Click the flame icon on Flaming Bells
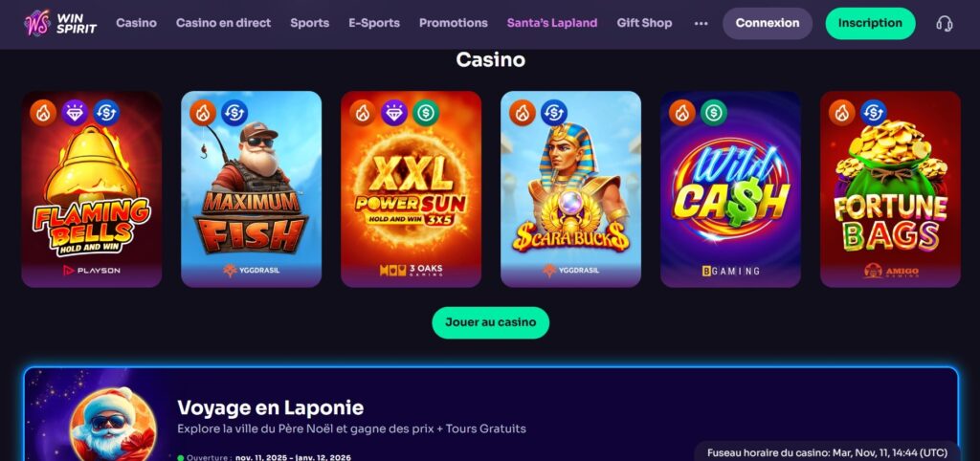The image size is (980, 461). point(43,113)
